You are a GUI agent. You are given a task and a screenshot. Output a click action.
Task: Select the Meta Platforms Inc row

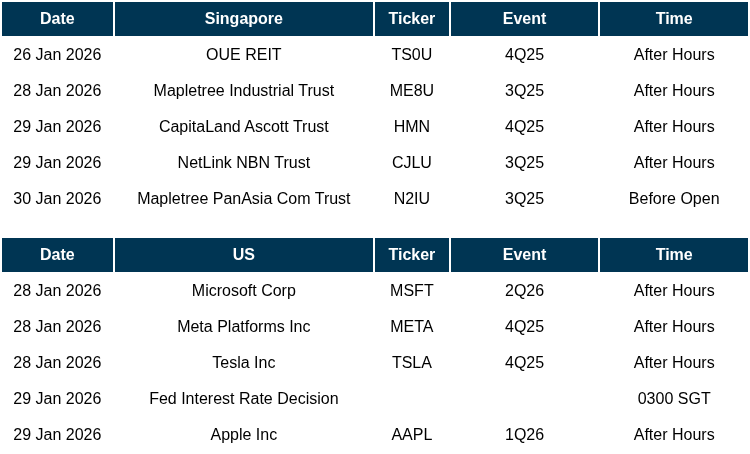(x=243, y=327)
